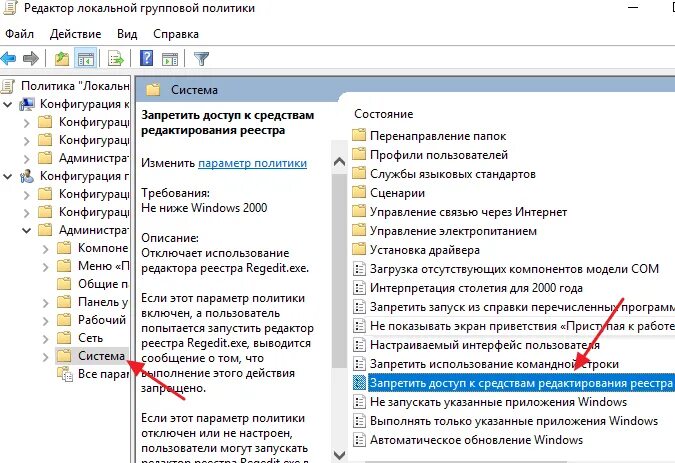Click policy icon beside Загрузка отсутствующих компонентов
The image size is (675, 463).
click(x=359, y=269)
